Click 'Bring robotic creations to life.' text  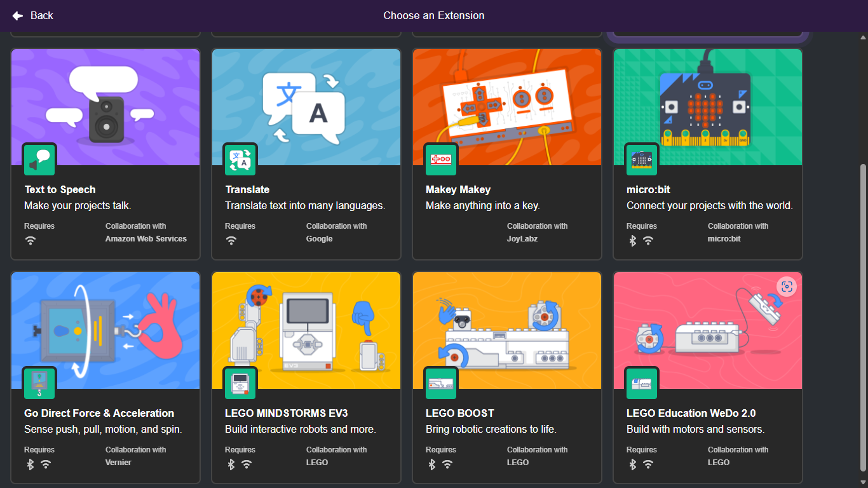[x=491, y=430]
